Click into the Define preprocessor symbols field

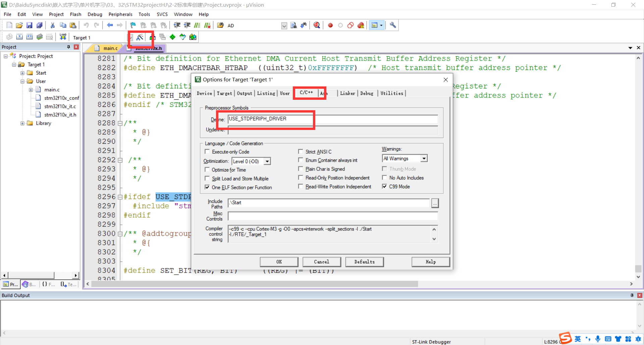point(333,119)
